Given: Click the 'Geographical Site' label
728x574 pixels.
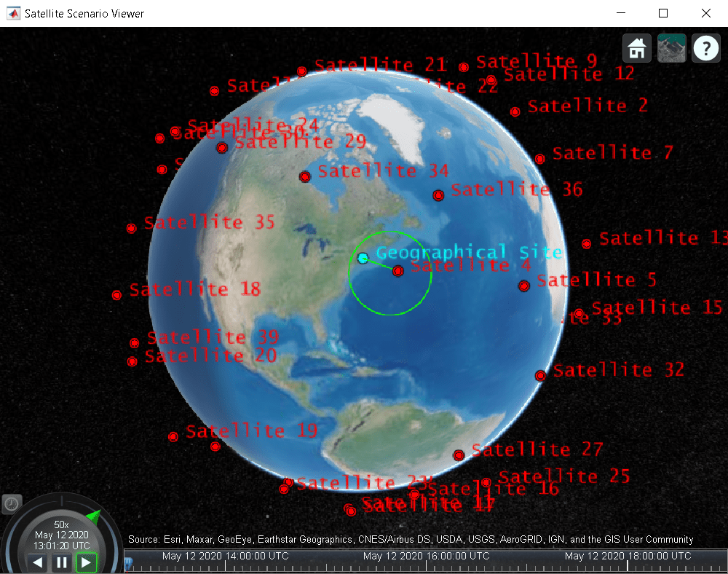Looking at the screenshot, I should (469, 252).
